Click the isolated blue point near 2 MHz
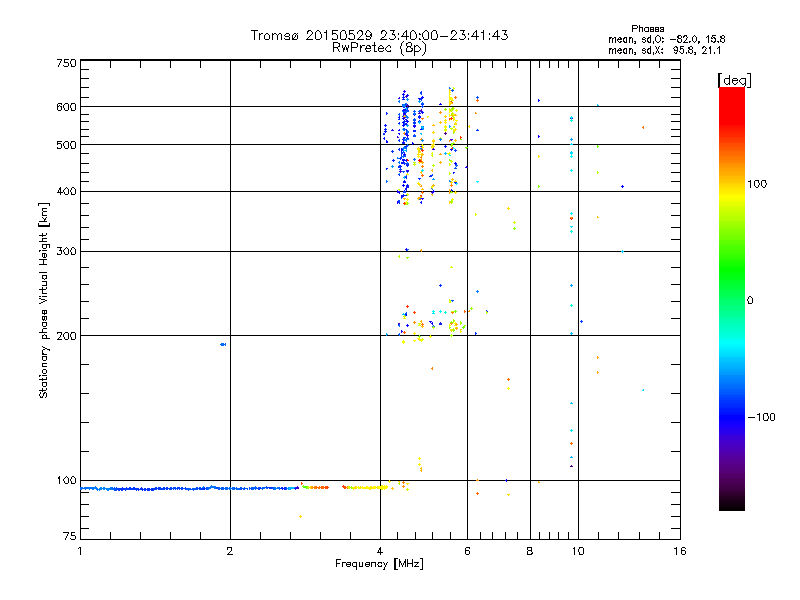Viewport: 800px width, 600px height. coord(223,344)
